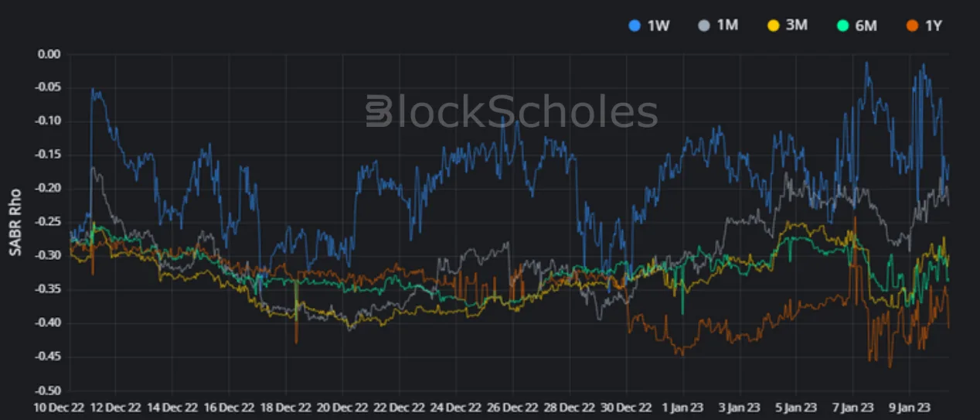The width and height of the screenshot is (980, 420).
Task: Click the orange 1Y legend dot
Action: pyautogui.click(x=911, y=26)
